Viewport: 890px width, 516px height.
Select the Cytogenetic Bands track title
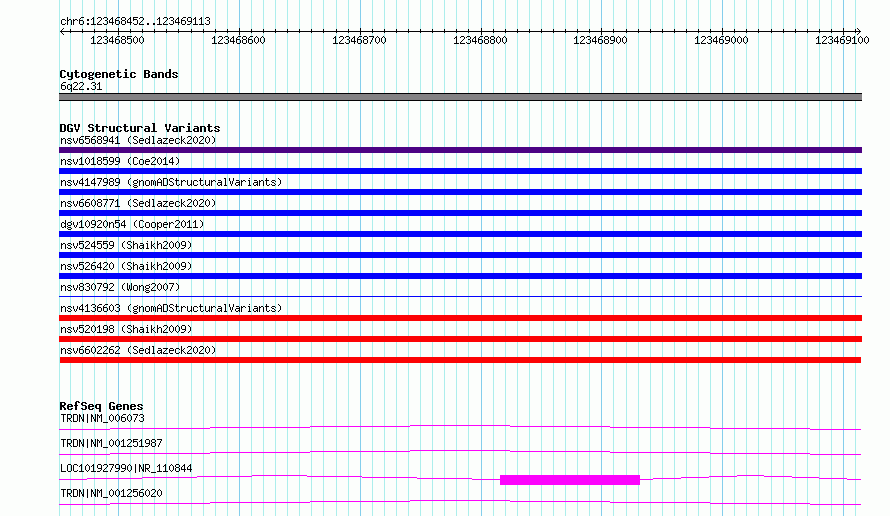[x=119, y=74]
